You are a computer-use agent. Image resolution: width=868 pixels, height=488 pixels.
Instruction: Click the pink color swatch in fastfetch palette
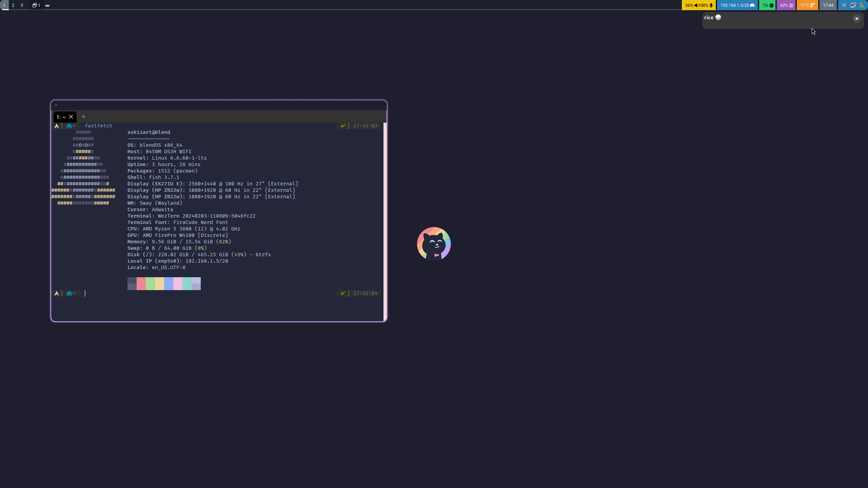tap(178, 284)
